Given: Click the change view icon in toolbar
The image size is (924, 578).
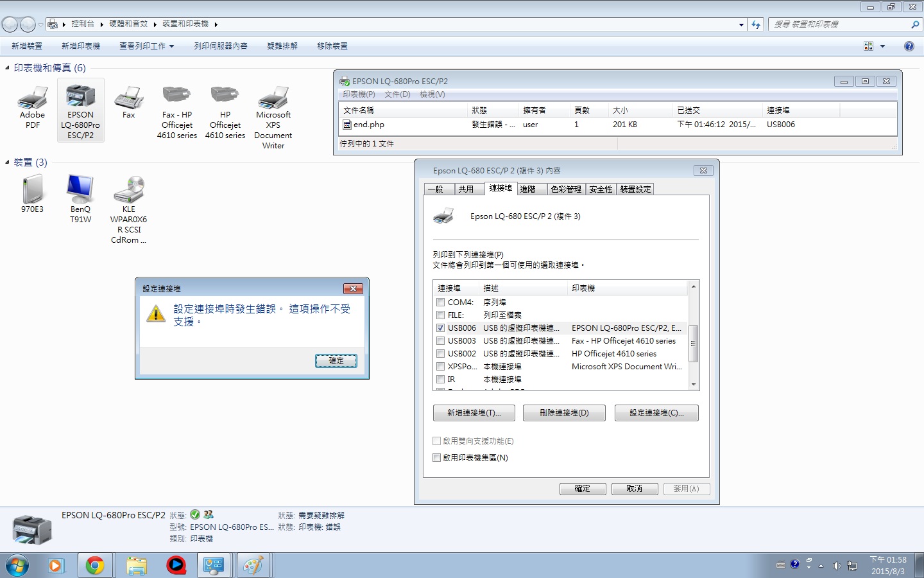Looking at the screenshot, I should pyautogui.click(x=868, y=46).
